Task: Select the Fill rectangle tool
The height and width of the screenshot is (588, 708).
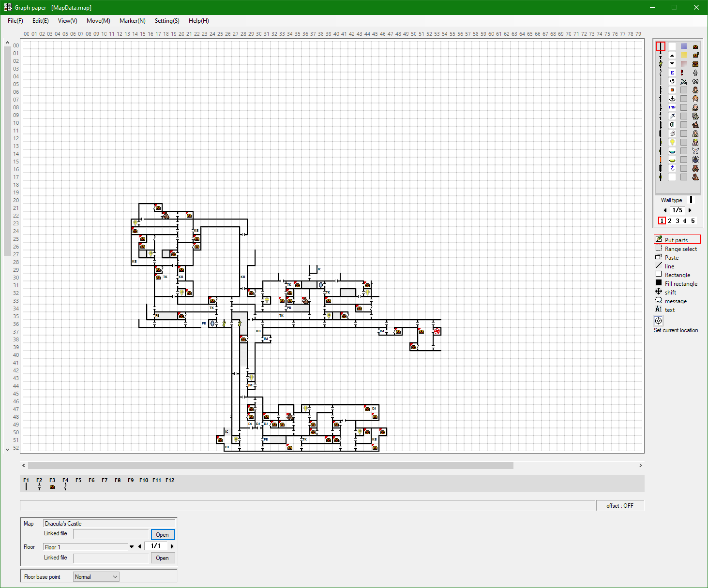Action: click(677, 283)
